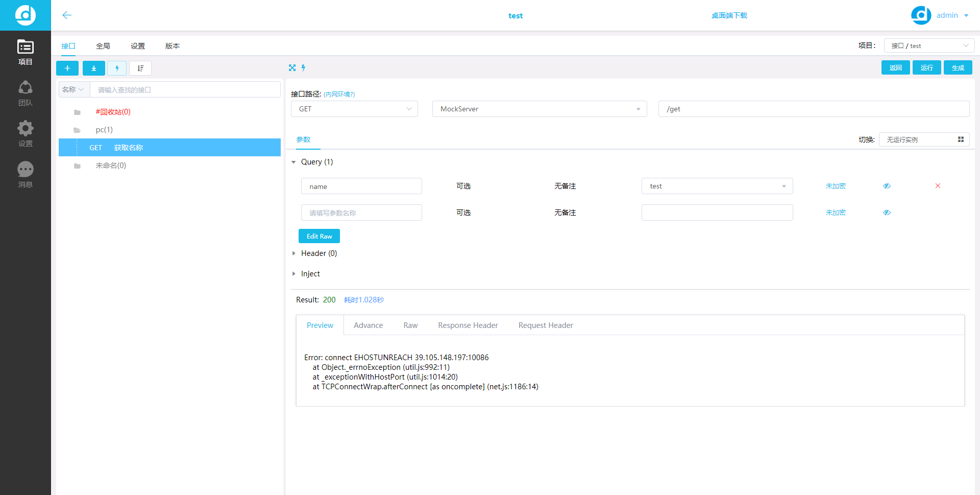Image resolution: width=980 pixels, height=495 pixels.
Task: Click the name parameter input field
Action: click(x=361, y=186)
